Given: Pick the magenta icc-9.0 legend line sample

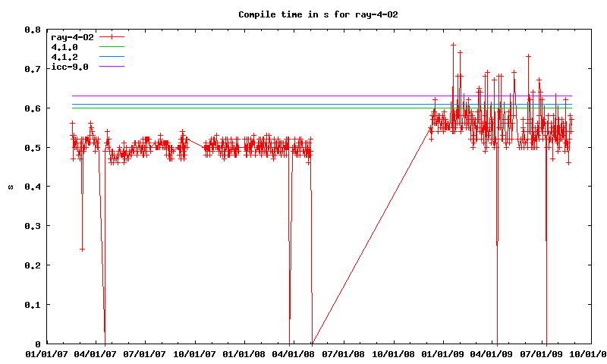Looking at the screenshot, I should 112,67.
